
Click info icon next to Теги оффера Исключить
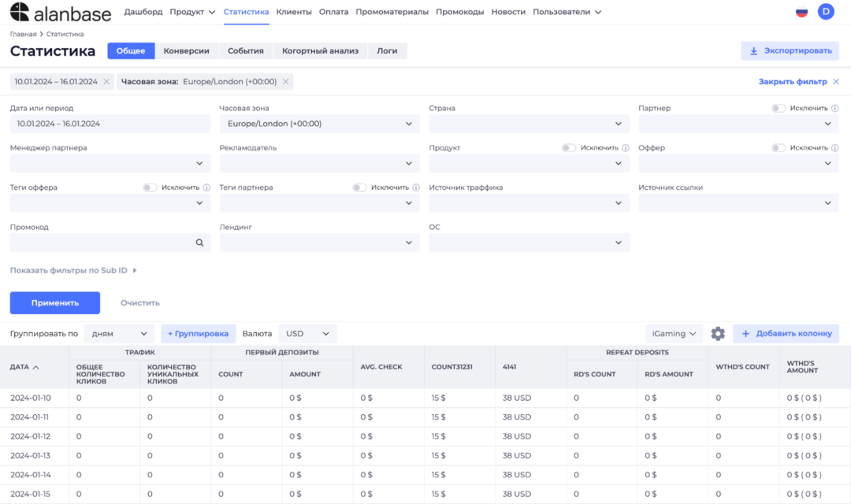click(x=206, y=187)
